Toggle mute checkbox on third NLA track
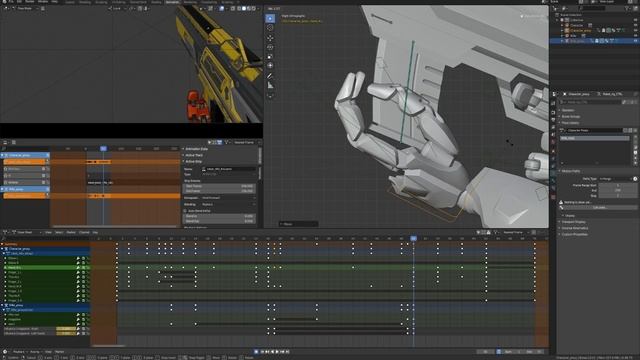The height and width of the screenshot is (360, 640). click(43, 182)
